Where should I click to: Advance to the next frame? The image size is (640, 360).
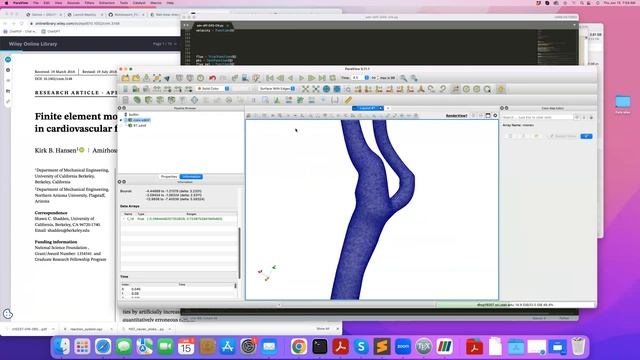tap(312, 78)
